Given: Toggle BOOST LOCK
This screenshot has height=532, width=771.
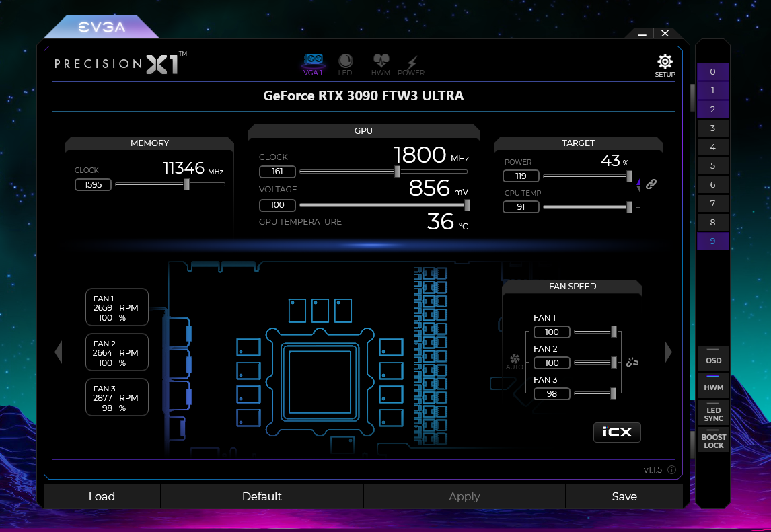Looking at the screenshot, I should click(713, 440).
